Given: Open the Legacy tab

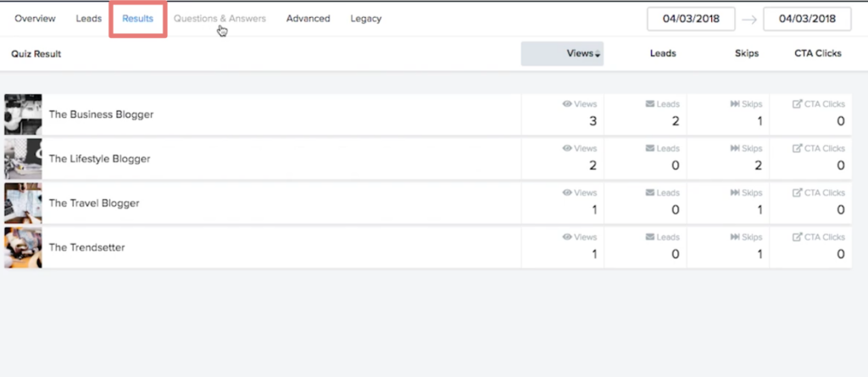Looking at the screenshot, I should click(x=366, y=19).
